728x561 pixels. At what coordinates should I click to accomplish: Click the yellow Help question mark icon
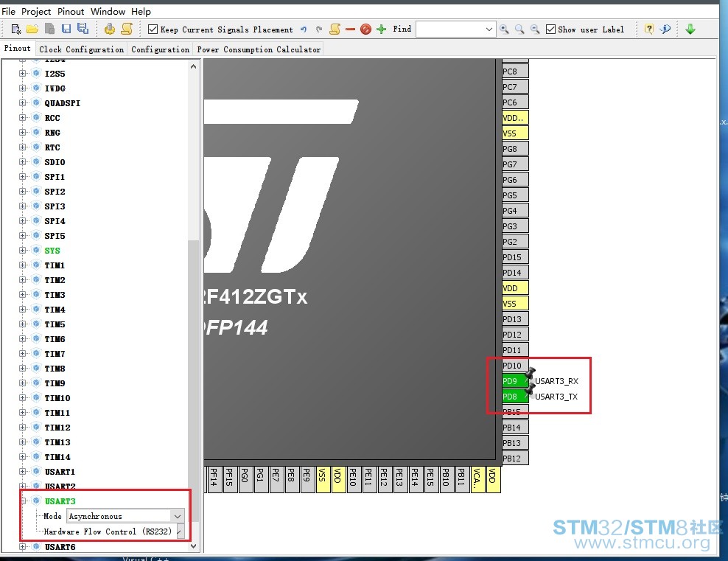click(x=649, y=29)
